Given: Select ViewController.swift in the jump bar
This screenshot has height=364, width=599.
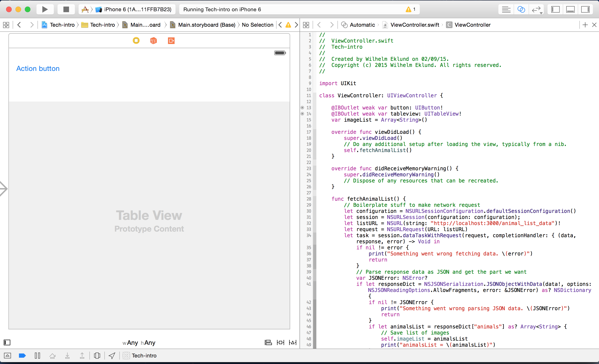Looking at the screenshot, I should 414,25.
